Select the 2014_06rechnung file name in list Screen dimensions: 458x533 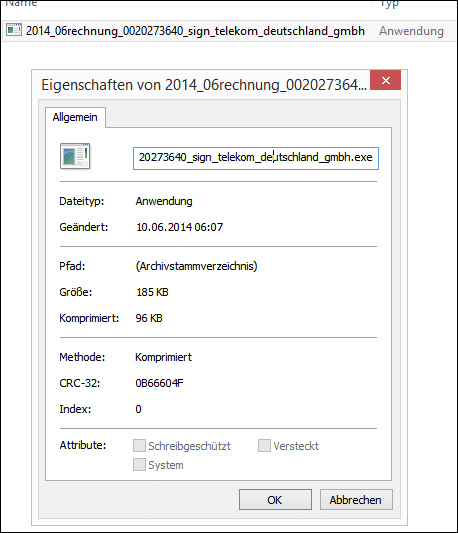click(x=195, y=31)
